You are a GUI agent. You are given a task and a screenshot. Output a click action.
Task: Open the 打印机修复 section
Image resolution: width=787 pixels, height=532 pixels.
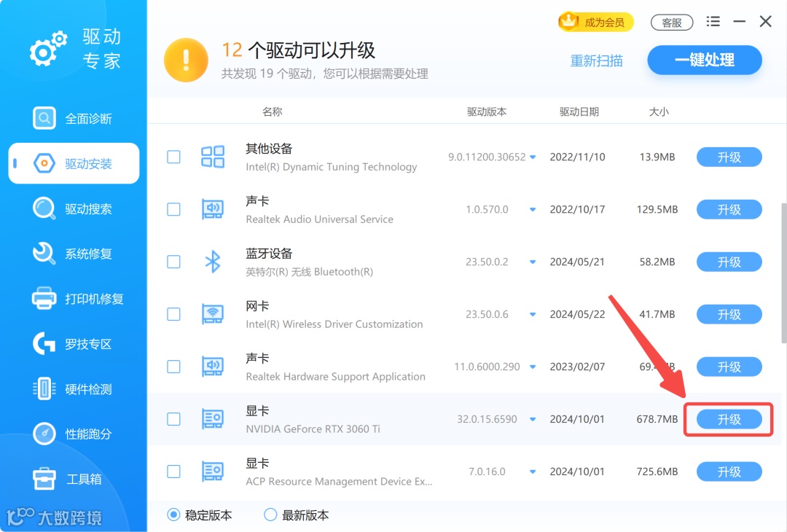78,299
